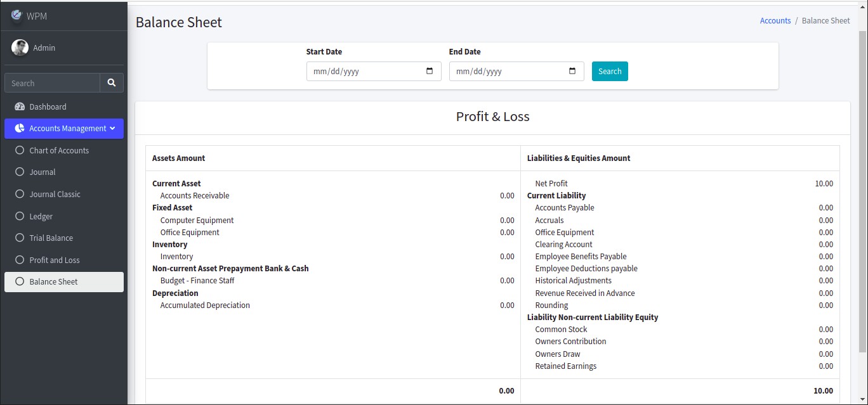Open the Journal menu item
The width and height of the screenshot is (868, 405).
point(43,172)
